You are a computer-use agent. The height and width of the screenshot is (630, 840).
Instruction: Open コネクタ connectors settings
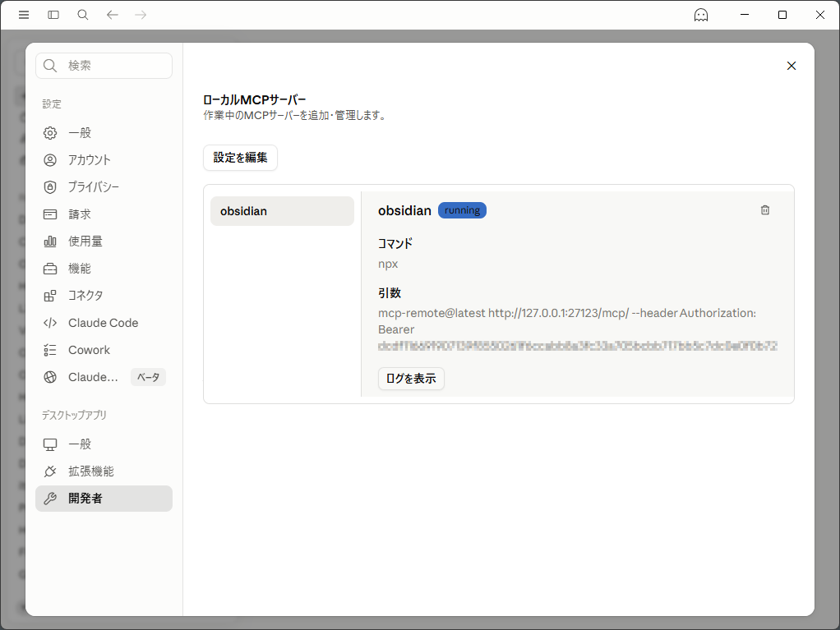(x=104, y=296)
